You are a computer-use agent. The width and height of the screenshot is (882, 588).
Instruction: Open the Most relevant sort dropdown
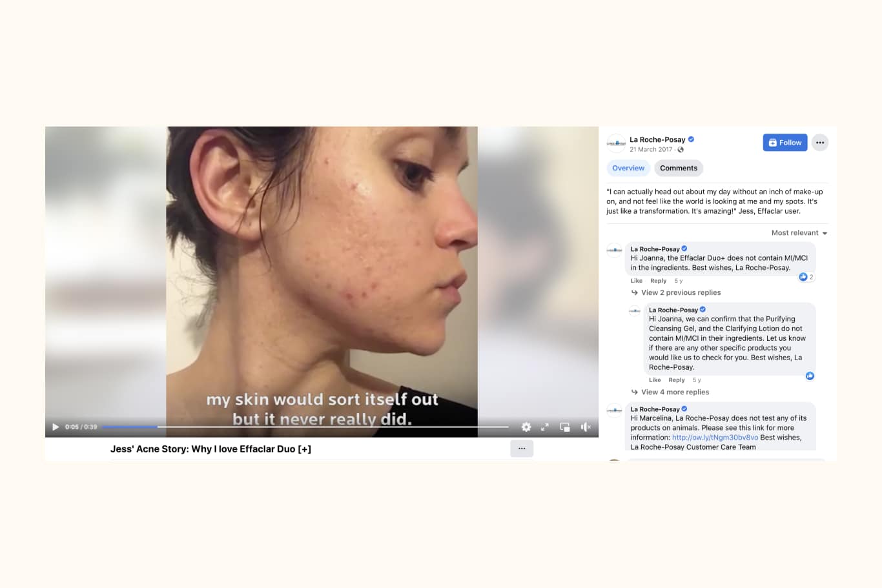coord(799,233)
